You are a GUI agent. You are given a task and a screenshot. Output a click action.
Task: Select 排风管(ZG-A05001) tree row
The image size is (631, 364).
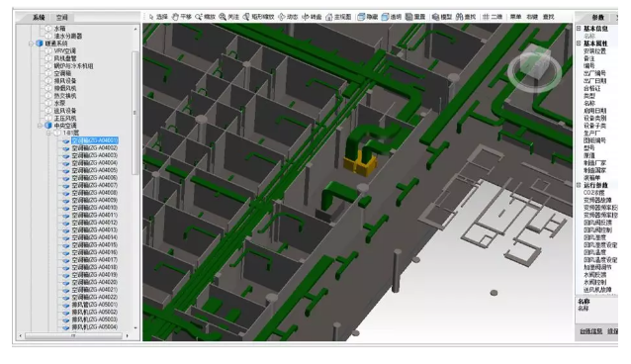coord(95,305)
